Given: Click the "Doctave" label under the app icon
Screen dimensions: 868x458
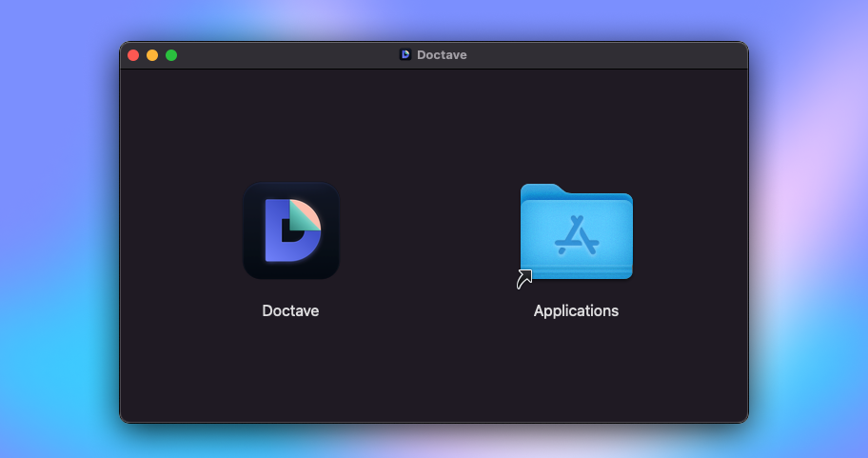Looking at the screenshot, I should [x=290, y=310].
